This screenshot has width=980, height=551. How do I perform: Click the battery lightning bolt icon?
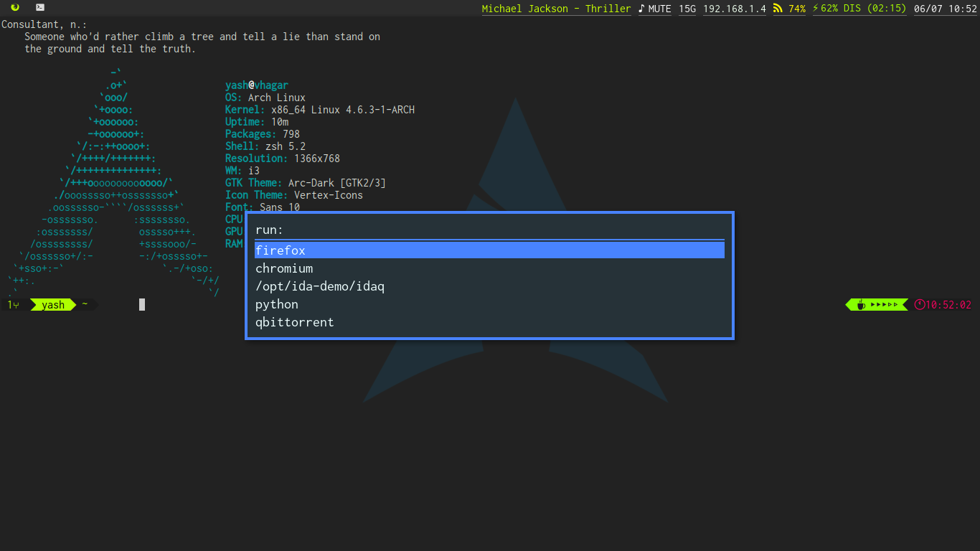click(816, 9)
